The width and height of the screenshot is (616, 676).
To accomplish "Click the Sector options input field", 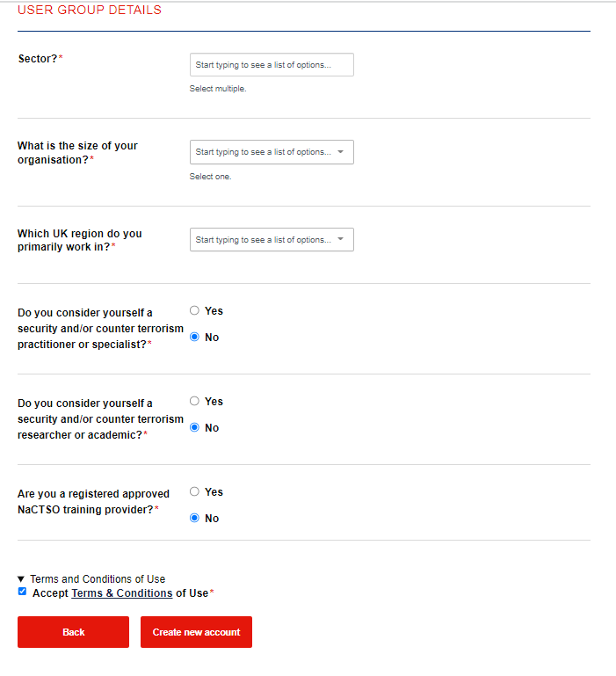I will point(272,65).
